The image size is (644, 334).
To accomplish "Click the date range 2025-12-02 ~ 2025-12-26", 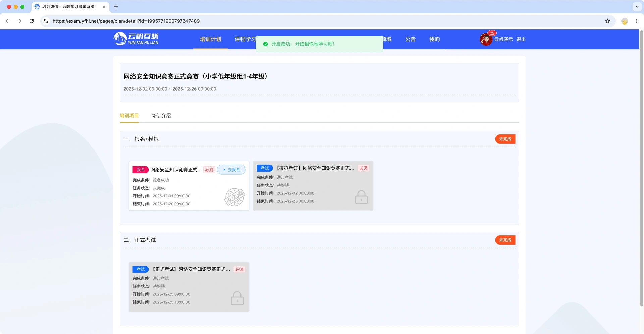I will tap(170, 89).
